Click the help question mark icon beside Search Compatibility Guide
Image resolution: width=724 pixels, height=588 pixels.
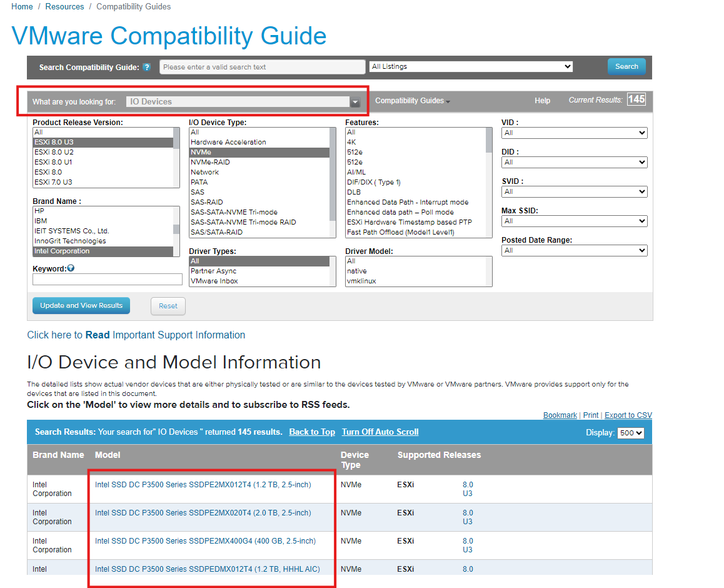coord(146,67)
